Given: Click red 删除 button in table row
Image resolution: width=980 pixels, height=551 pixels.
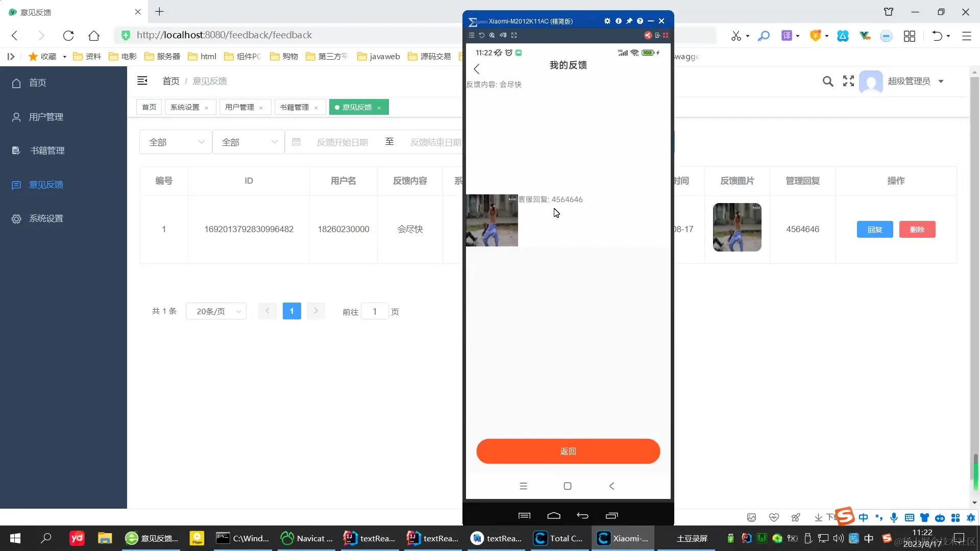Looking at the screenshot, I should [x=917, y=230].
